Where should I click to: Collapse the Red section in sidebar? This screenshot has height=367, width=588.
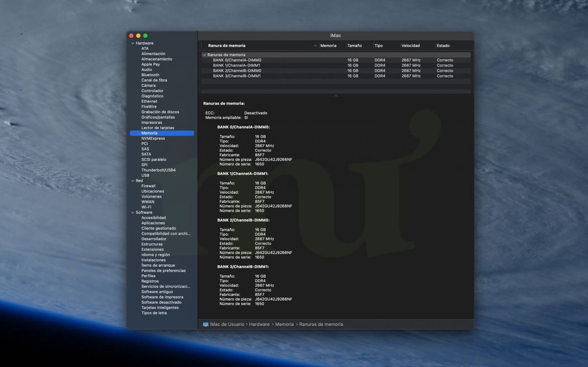tap(133, 181)
